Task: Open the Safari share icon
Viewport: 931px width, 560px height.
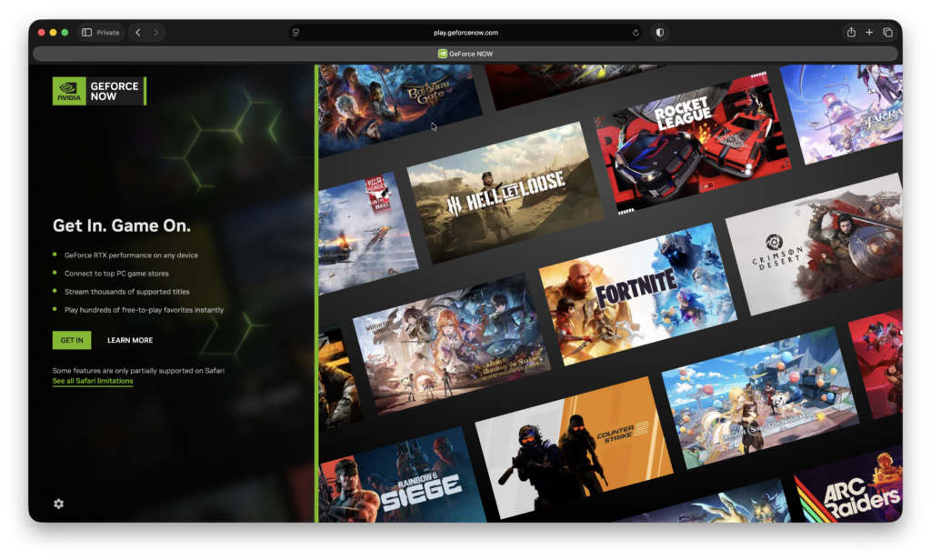Action: (851, 33)
